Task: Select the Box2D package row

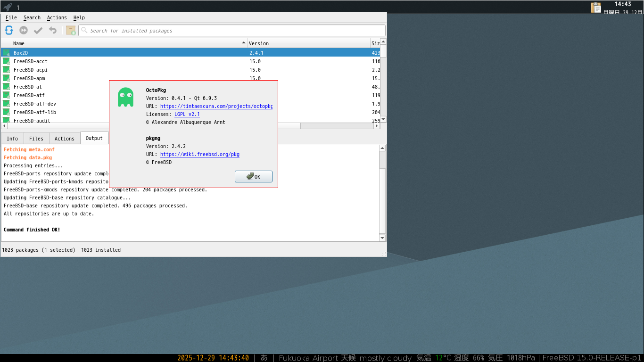Action: click(x=191, y=53)
